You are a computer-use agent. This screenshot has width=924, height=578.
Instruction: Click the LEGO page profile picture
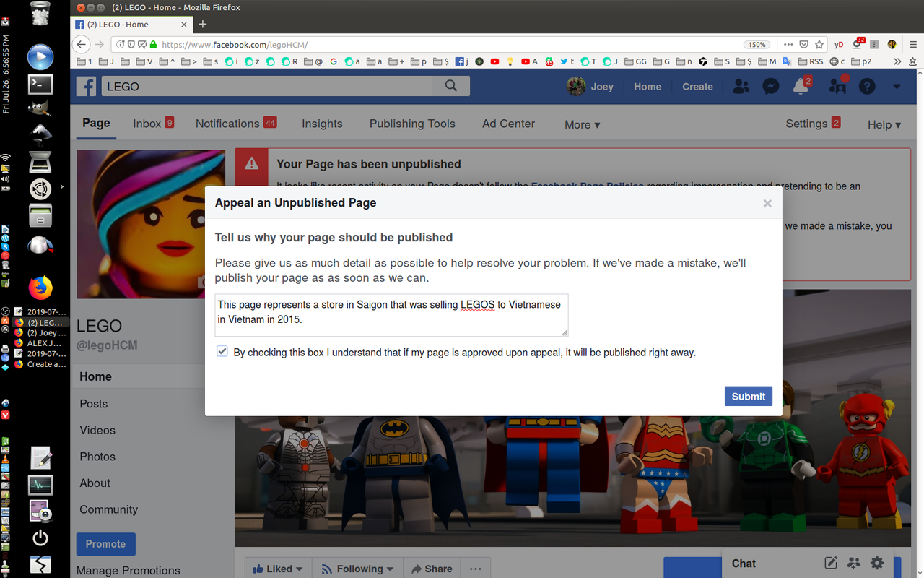(x=151, y=225)
